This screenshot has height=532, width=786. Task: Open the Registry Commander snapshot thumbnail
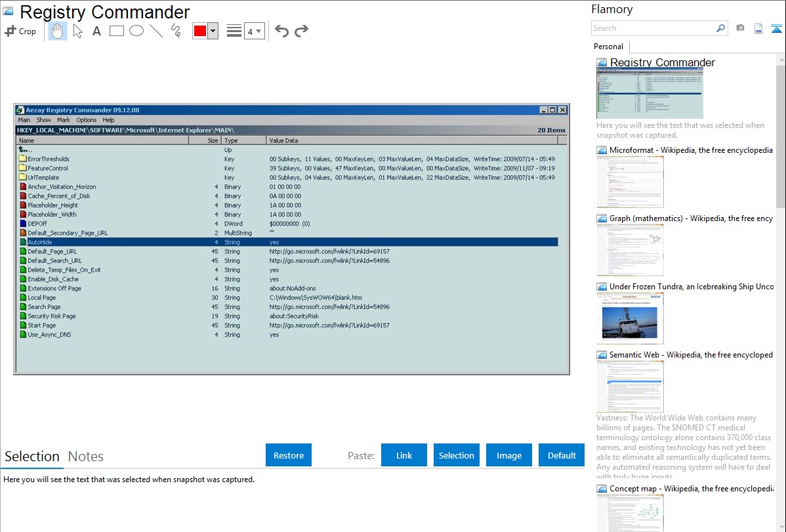click(x=650, y=93)
